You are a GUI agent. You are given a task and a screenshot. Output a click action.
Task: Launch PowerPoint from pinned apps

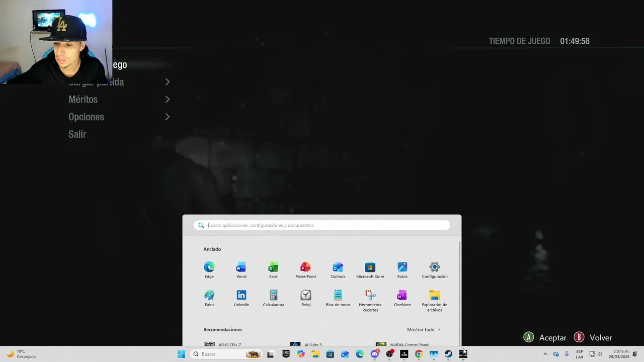[x=305, y=270]
